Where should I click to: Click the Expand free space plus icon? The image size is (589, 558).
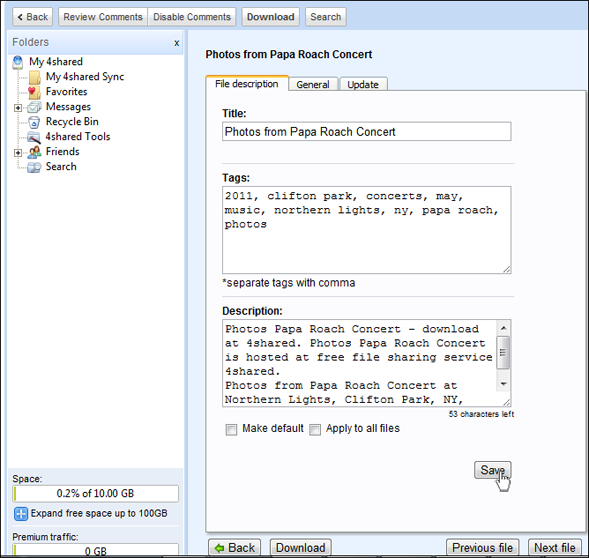pyautogui.click(x=21, y=514)
